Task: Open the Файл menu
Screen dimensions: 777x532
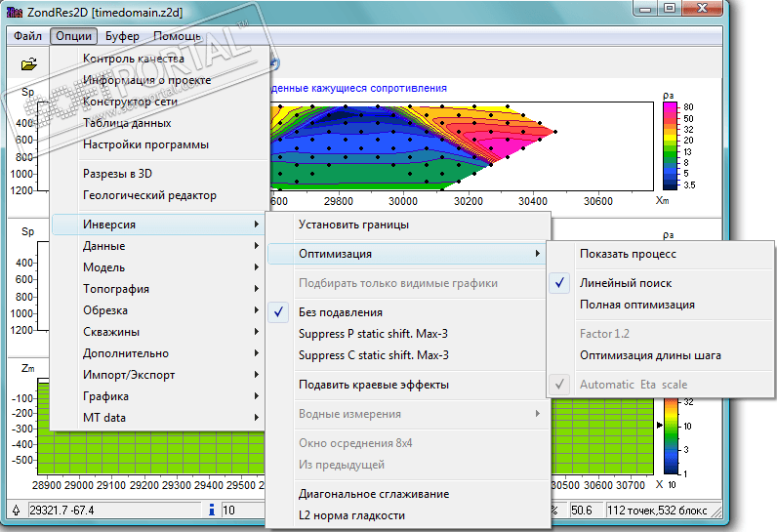Action: [27, 36]
